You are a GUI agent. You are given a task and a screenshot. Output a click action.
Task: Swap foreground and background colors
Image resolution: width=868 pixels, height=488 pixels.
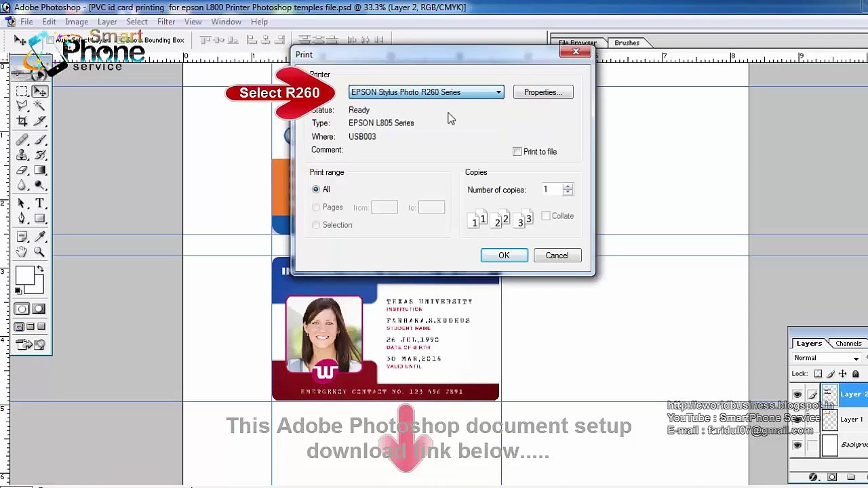(41, 270)
